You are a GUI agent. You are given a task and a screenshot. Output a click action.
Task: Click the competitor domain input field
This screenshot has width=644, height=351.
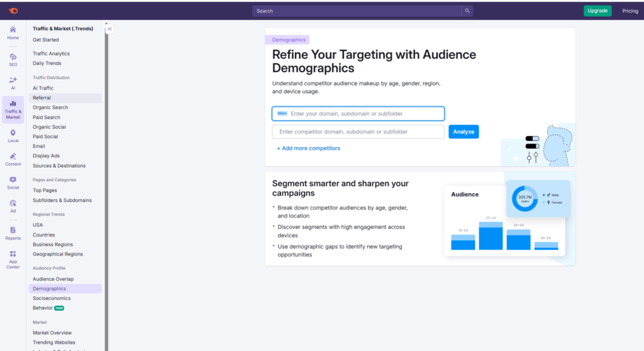(358, 131)
